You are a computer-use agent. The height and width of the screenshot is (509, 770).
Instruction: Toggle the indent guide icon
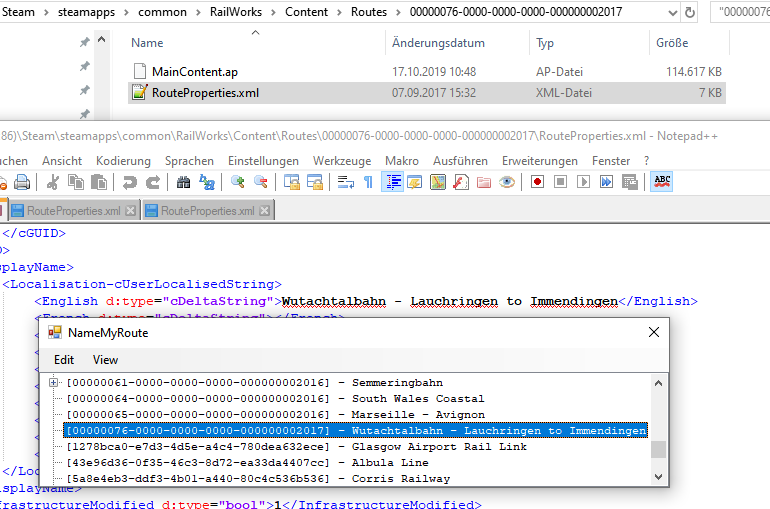coord(392,182)
